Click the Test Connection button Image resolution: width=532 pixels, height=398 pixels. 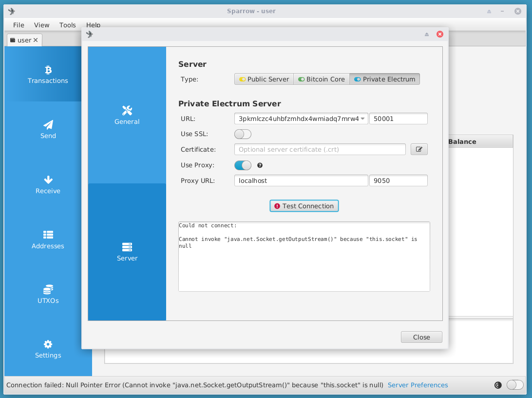point(304,206)
